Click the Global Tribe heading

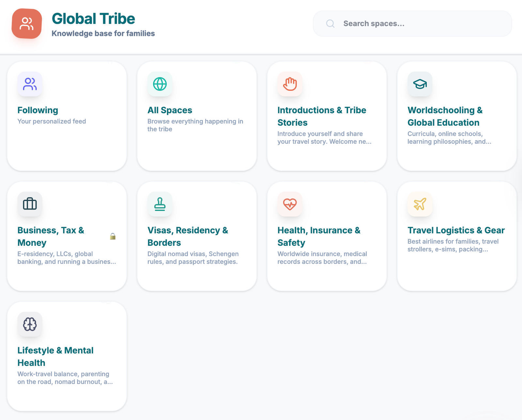(93, 19)
